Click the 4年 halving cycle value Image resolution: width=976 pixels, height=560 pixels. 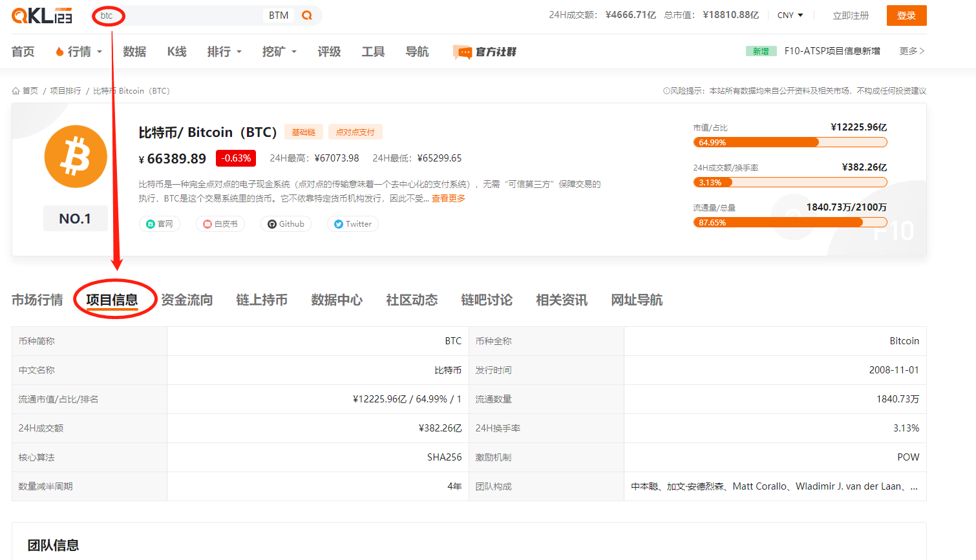(454, 486)
